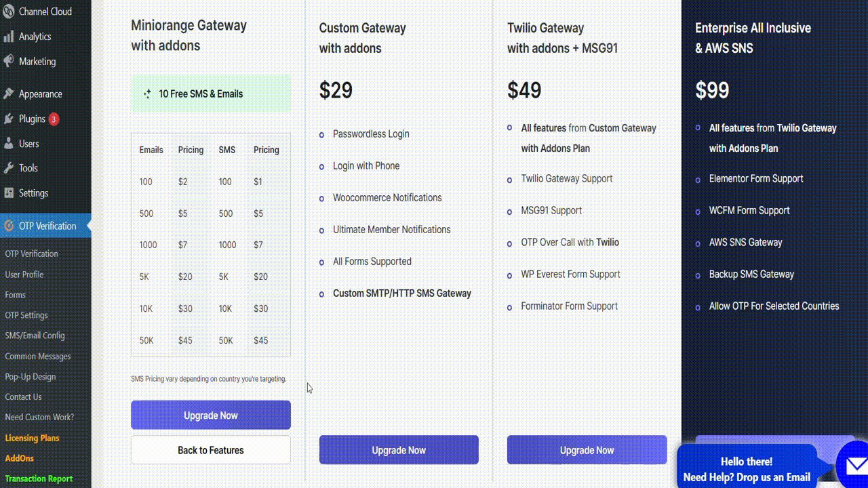Click the Settings sliders icon
Viewport: 868px width, 488px height.
pos(8,192)
